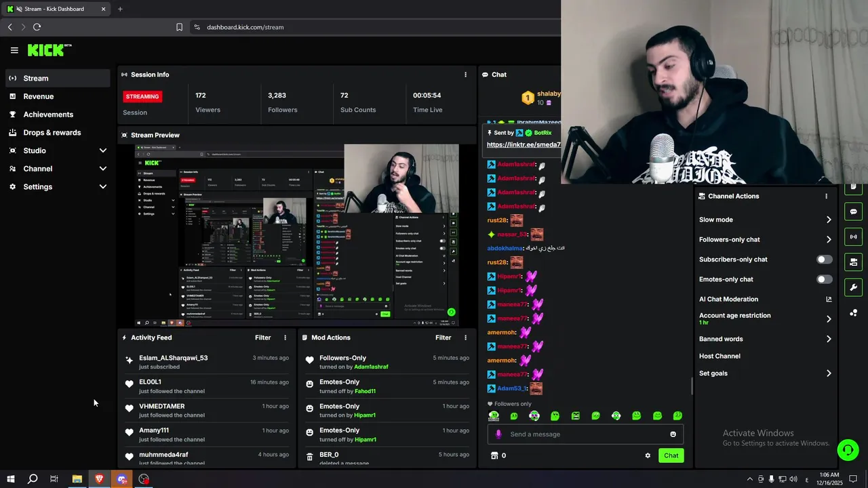Focus the Send a message field
This screenshot has height=488, width=868.
585,434
